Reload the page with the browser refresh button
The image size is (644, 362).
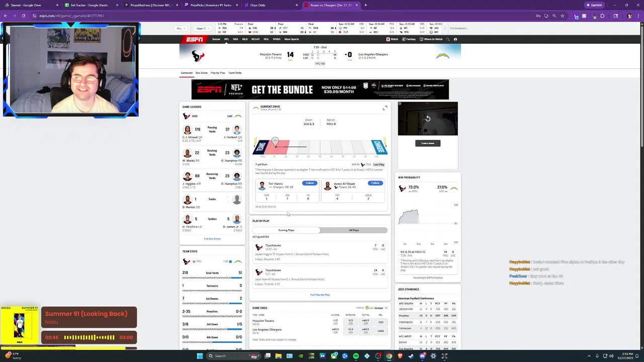pos(23,16)
